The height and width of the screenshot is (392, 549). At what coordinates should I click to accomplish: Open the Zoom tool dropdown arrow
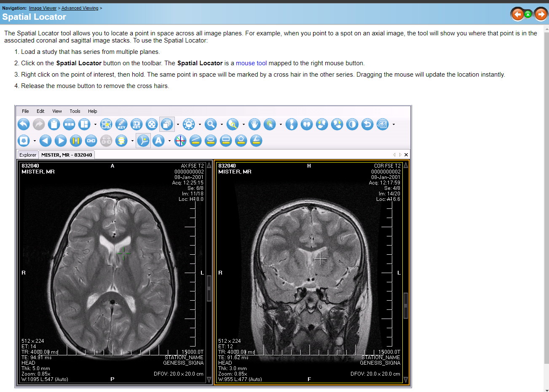tap(222, 124)
